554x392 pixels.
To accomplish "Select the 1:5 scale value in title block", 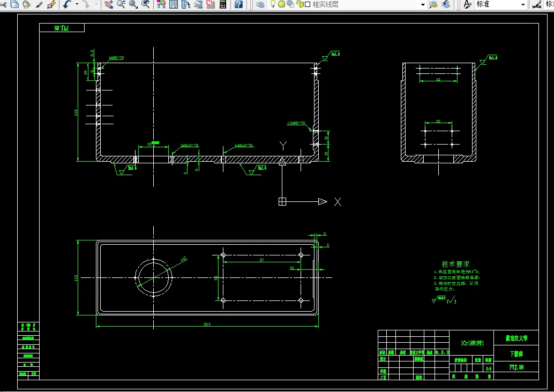I will coord(489,368).
